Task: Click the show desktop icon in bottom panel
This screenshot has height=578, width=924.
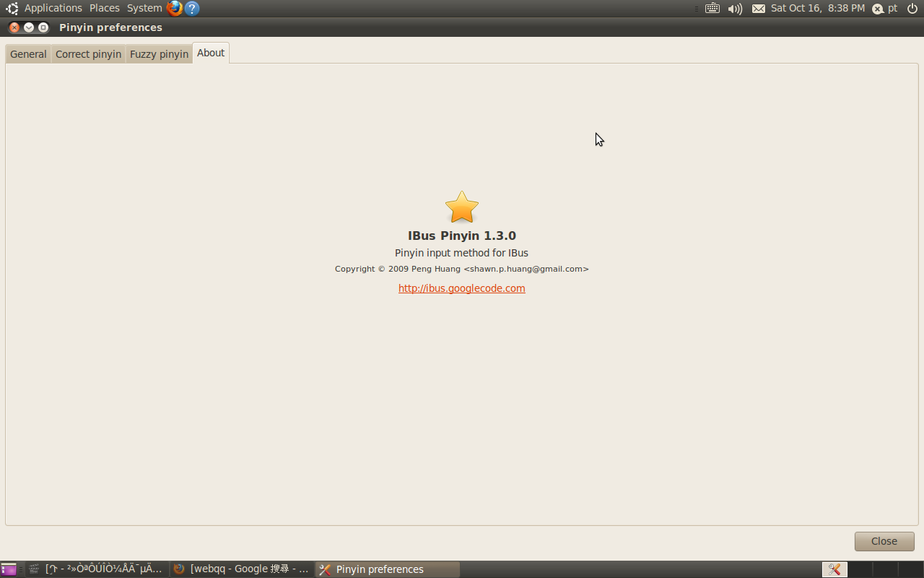Action: click(x=9, y=569)
